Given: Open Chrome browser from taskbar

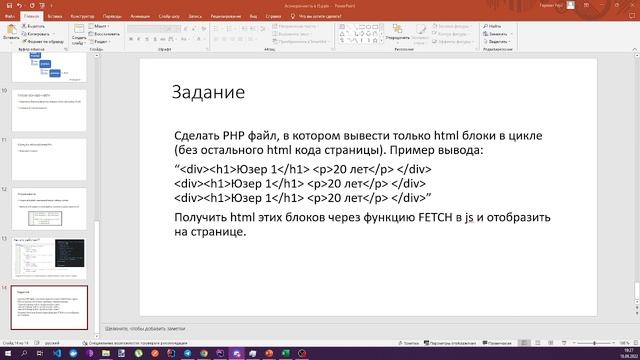Looking at the screenshot, I should coord(204,353).
